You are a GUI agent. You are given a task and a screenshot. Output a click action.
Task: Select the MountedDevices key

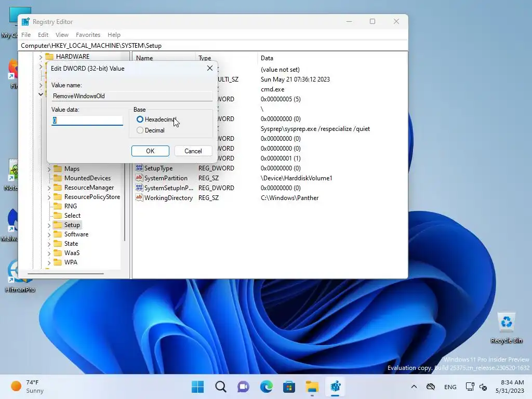[87, 178]
